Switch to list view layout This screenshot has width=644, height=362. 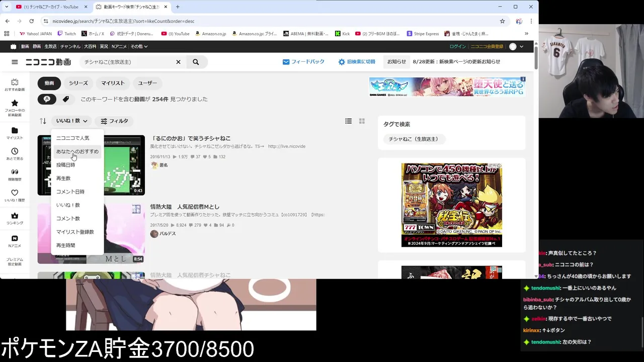[348, 121]
